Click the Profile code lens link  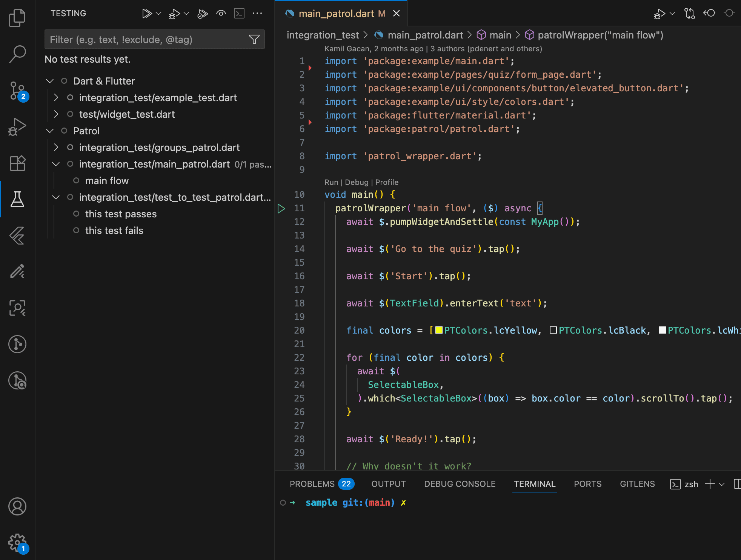pos(386,182)
